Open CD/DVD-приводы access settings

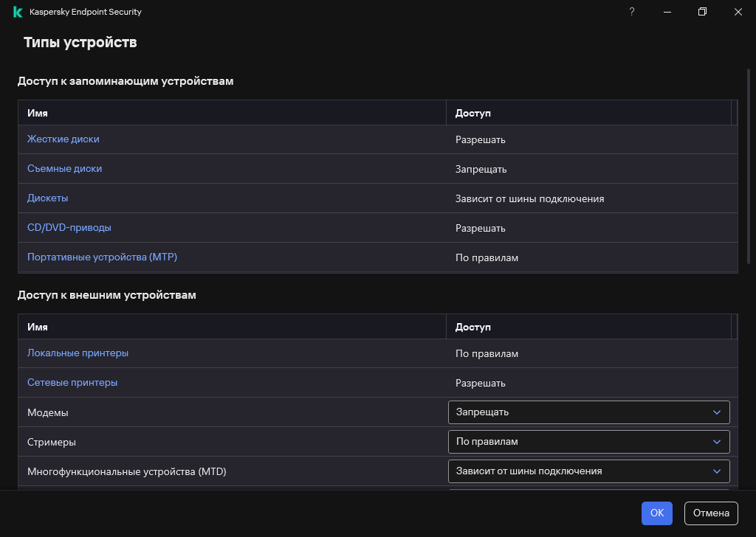pos(69,228)
